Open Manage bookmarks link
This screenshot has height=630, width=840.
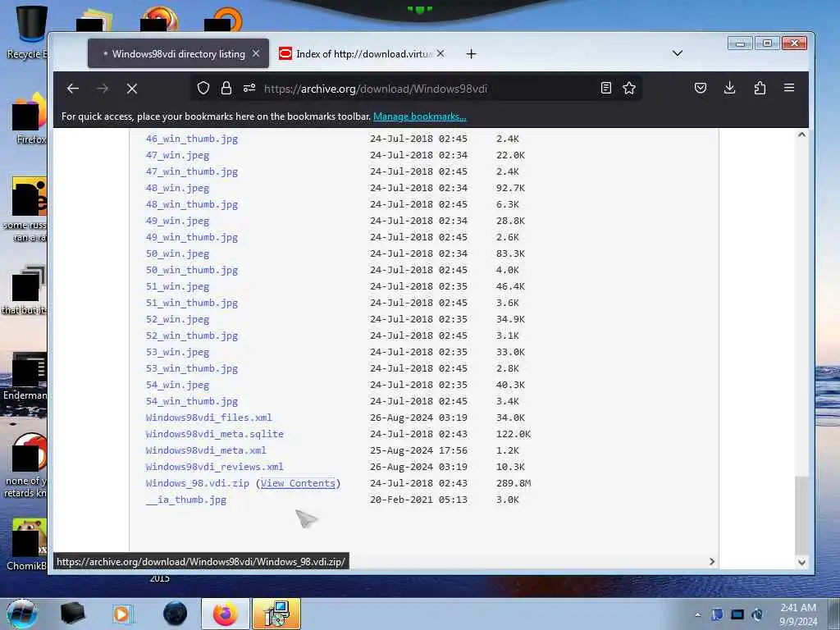pyautogui.click(x=419, y=116)
